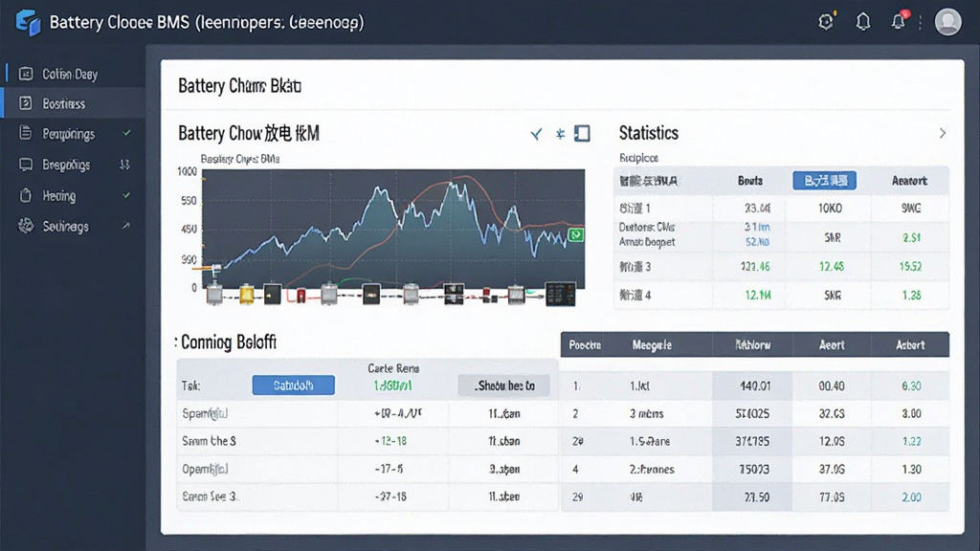This screenshot has width=980, height=551.
Task: Toggle the checkmark beside Heoing
Action: click(x=126, y=195)
